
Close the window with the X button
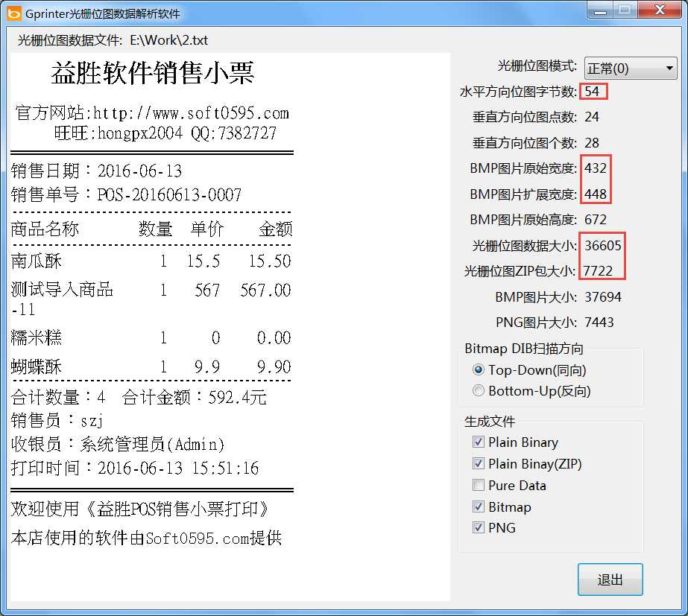pyautogui.click(x=660, y=10)
